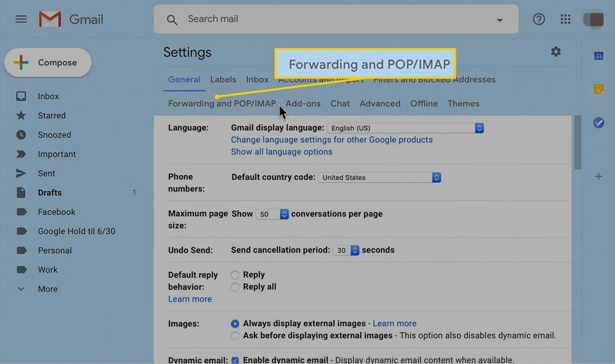615x364 pixels.
Task: Open Learn more under Default reply behavior
Action: pyautogui.click(x=190, y=299)
